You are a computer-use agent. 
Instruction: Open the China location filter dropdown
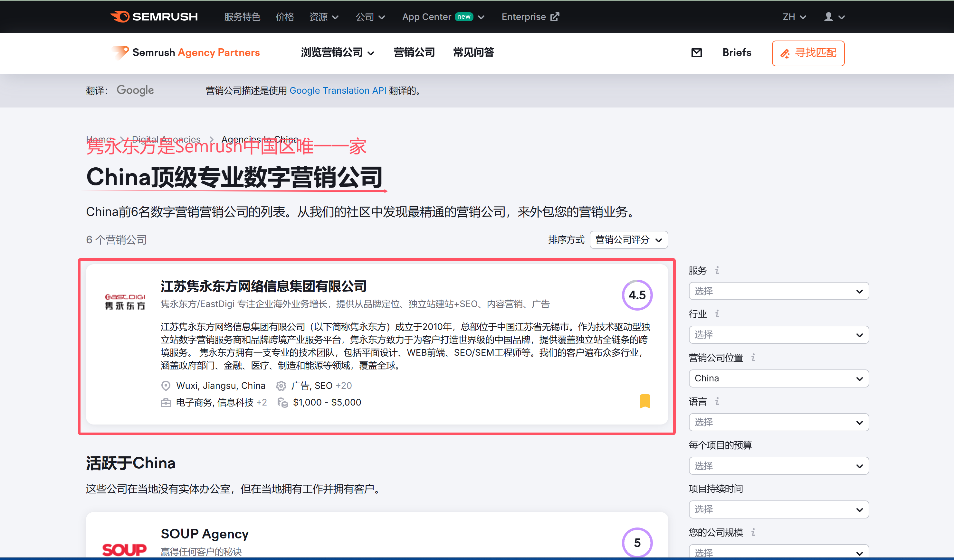[779, 378]
